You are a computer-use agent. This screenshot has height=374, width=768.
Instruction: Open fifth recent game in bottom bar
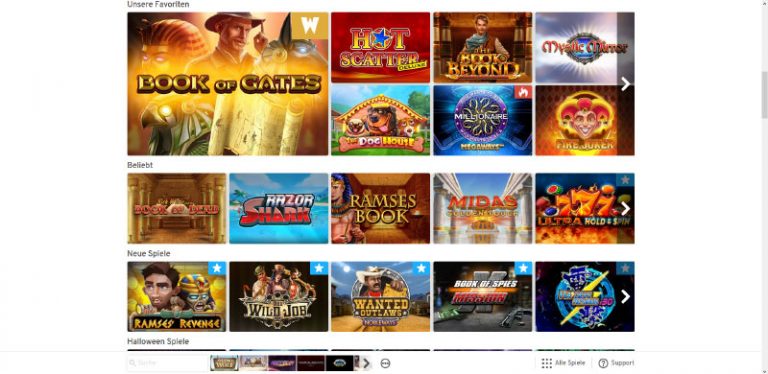point(340,363)
